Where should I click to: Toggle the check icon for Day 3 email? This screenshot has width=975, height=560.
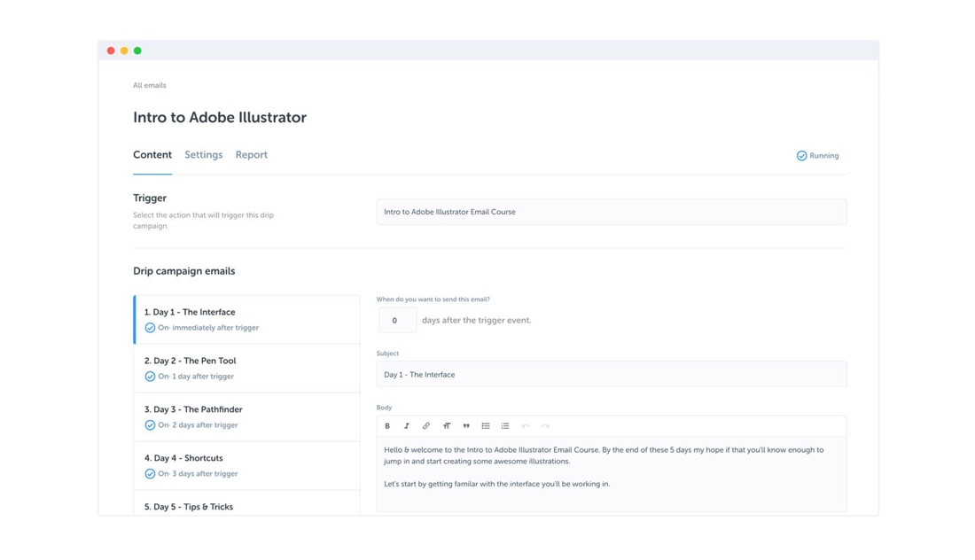coord(150,425)
